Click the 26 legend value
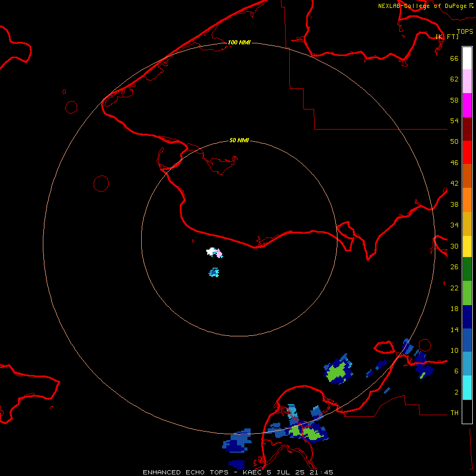This screenshot has width=476, height=476. coord(454,267)
